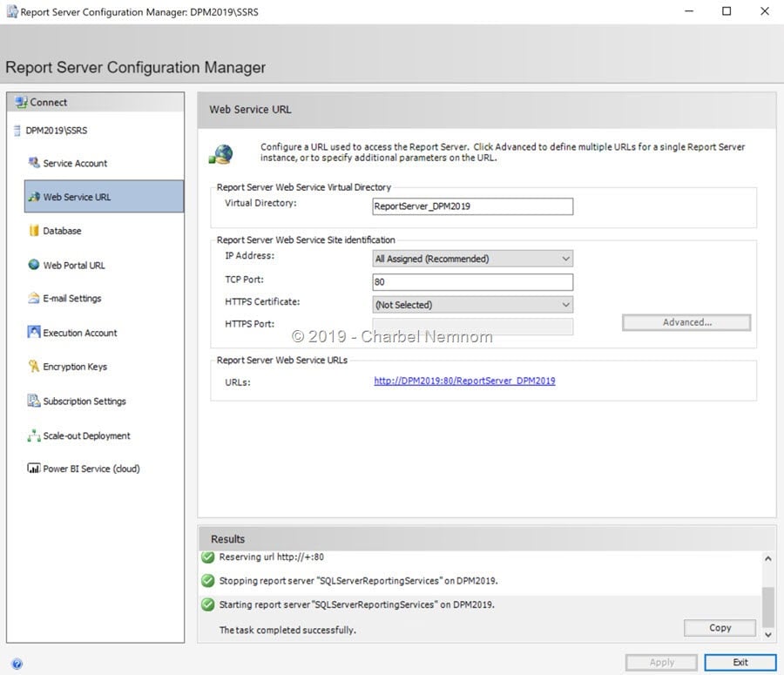This screenshot has height=675, width=784.
Task: Expand the IP Address dropdown
Action: point(472,259)
